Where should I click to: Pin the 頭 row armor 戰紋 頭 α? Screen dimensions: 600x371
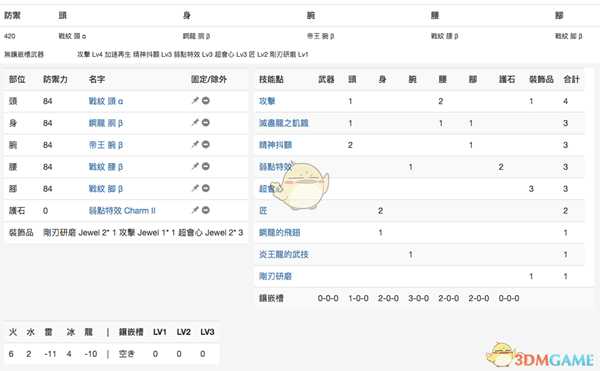click(195, 101)
